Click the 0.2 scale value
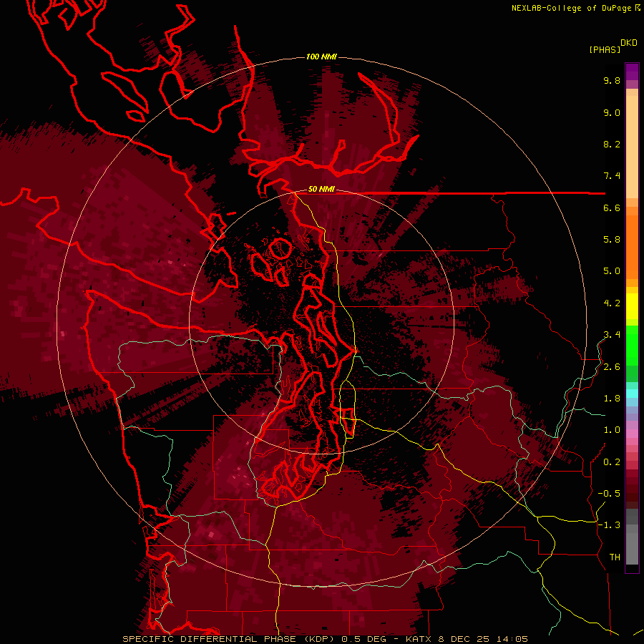 612,462
